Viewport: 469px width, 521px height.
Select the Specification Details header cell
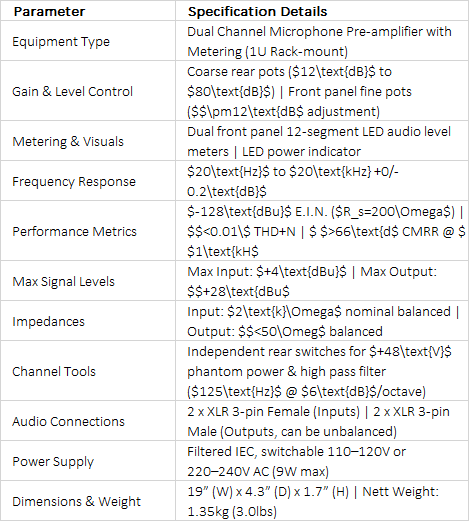point(322,11)
